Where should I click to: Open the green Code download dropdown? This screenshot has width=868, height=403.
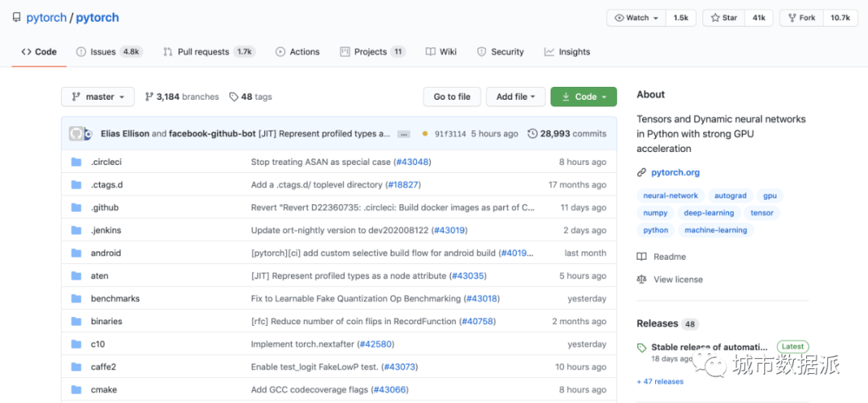point(583,97)
